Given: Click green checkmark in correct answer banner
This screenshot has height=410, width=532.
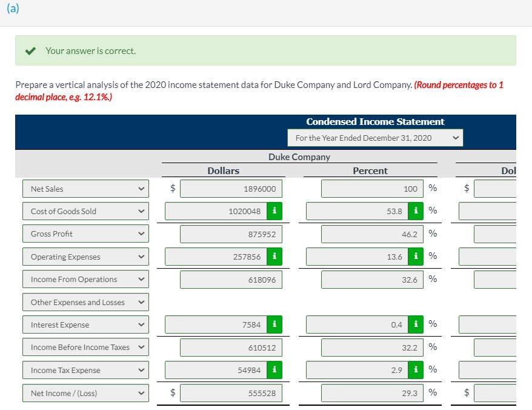Looking at the screenshot, I should tap(30, 52).
